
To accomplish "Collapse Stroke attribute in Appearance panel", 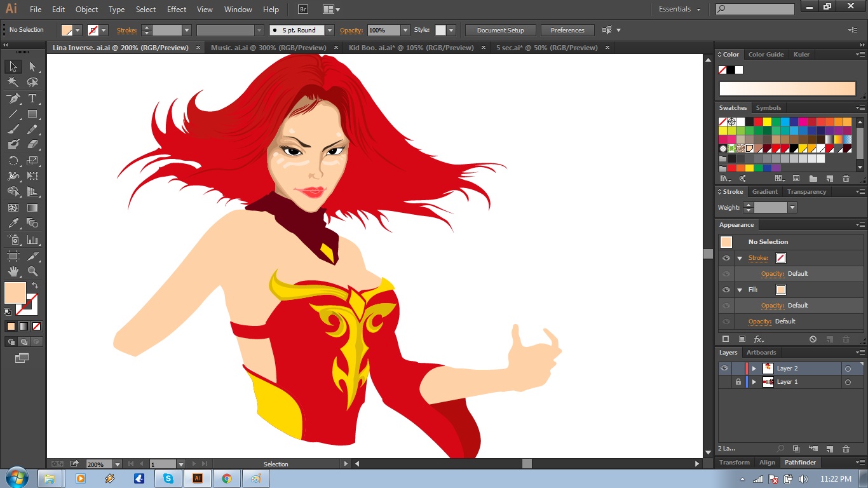I will pos(740,258).
